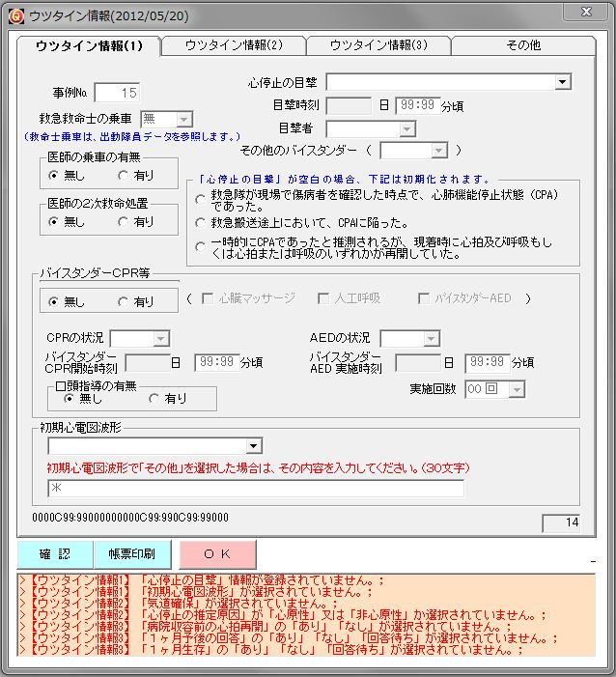The image size is (616, 677).
Task: Select 有り for 医師の2次救命処置
Action: pyautogui.click(x=123, y=222)
